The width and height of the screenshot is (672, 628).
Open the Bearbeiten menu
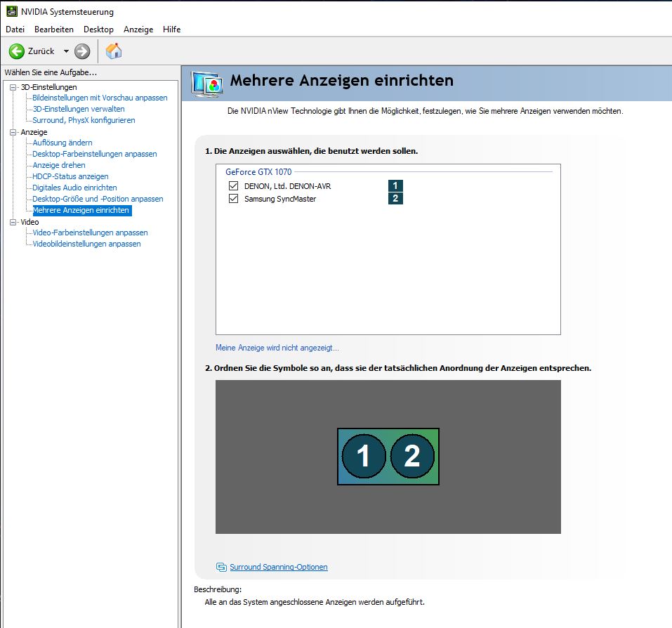[54, 29]
